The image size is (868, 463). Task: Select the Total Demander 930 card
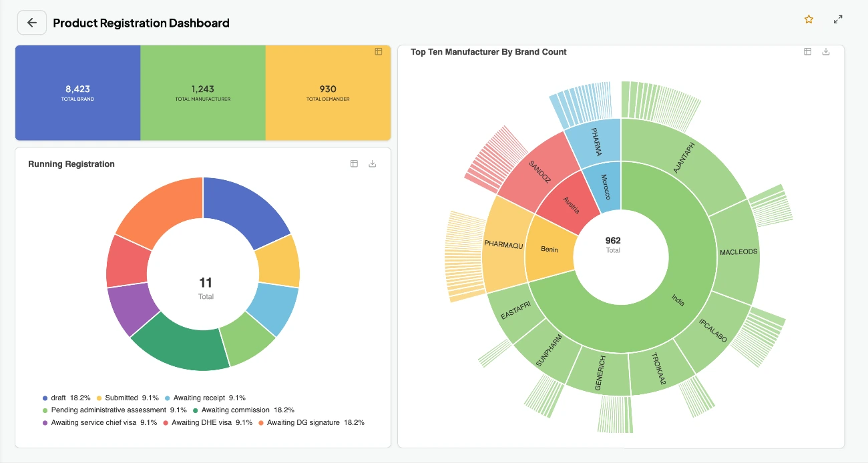tap(328, 93)
